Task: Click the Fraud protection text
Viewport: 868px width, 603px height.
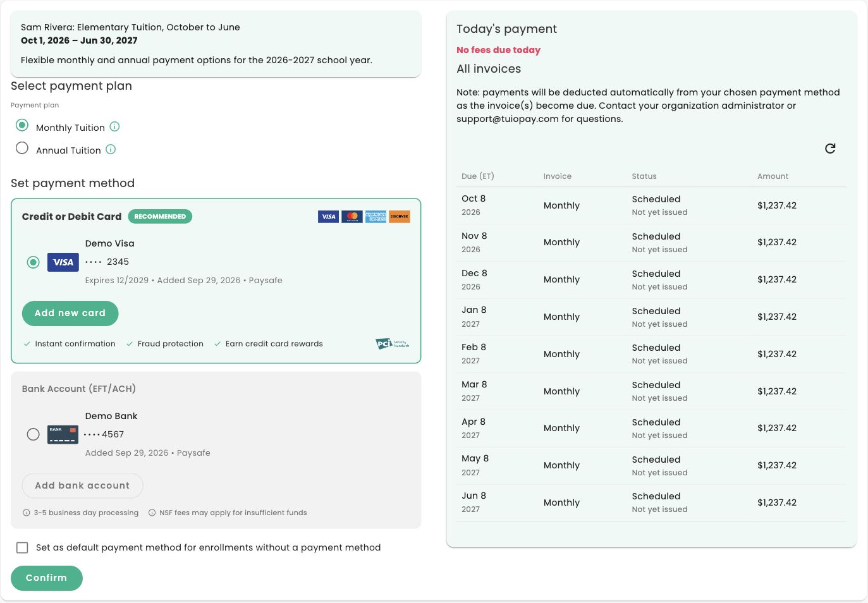Action: pos(171,344)
